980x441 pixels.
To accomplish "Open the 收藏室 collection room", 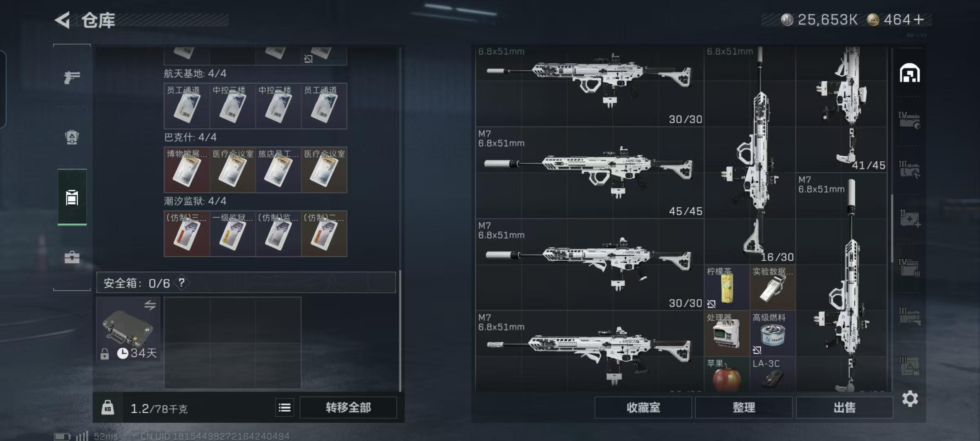I will click(643, 408).
